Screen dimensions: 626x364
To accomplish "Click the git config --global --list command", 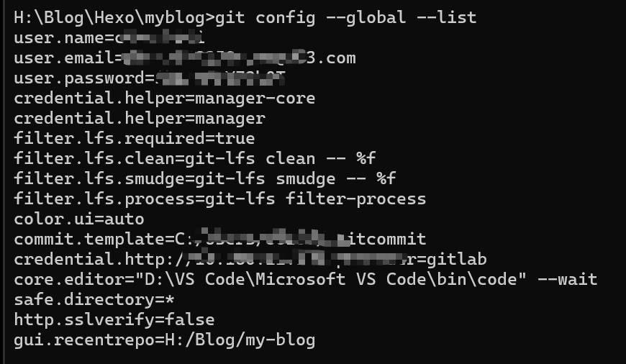I will click(x=345, y=18).
